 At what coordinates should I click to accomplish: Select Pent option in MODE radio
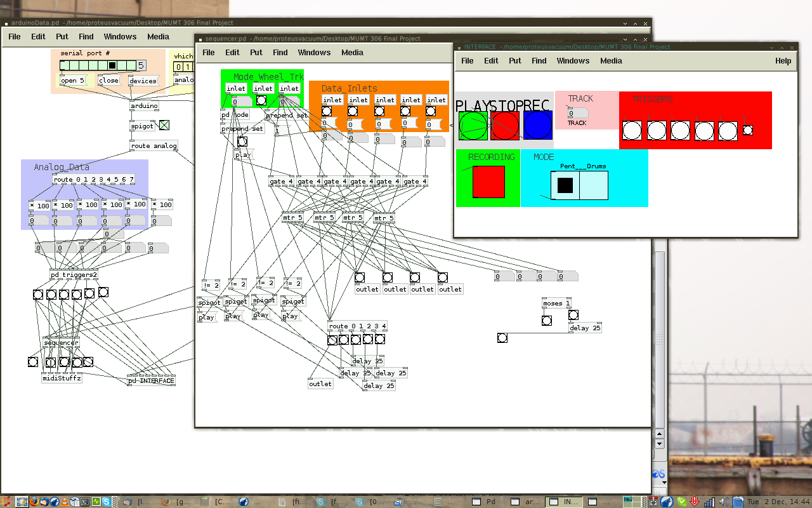point(565,185)
